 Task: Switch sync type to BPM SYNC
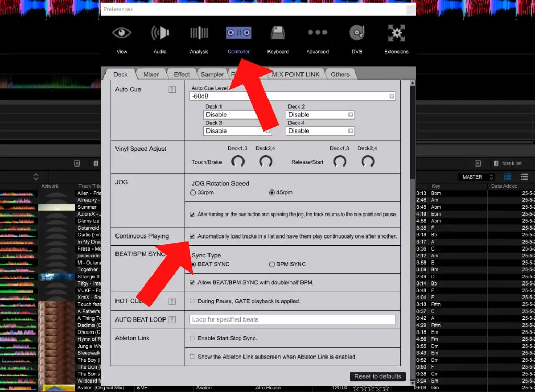[272, 264]
